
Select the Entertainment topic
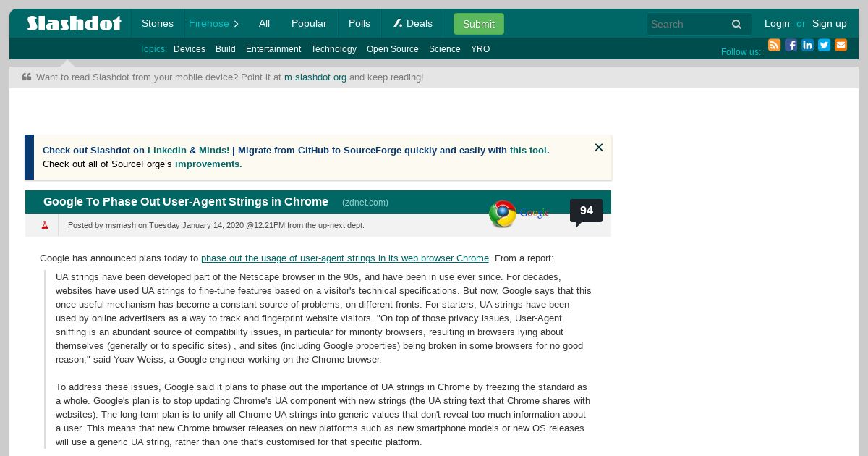click(273, 49)
